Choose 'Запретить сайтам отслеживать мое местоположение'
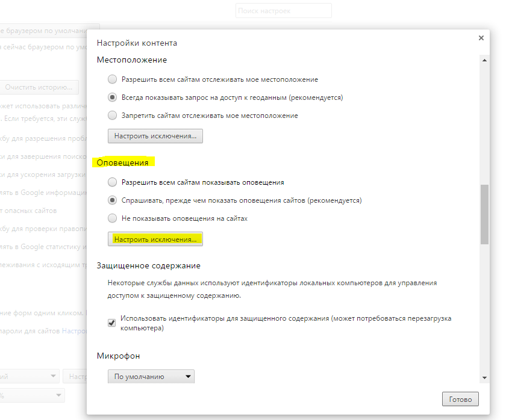 (112, 115)
